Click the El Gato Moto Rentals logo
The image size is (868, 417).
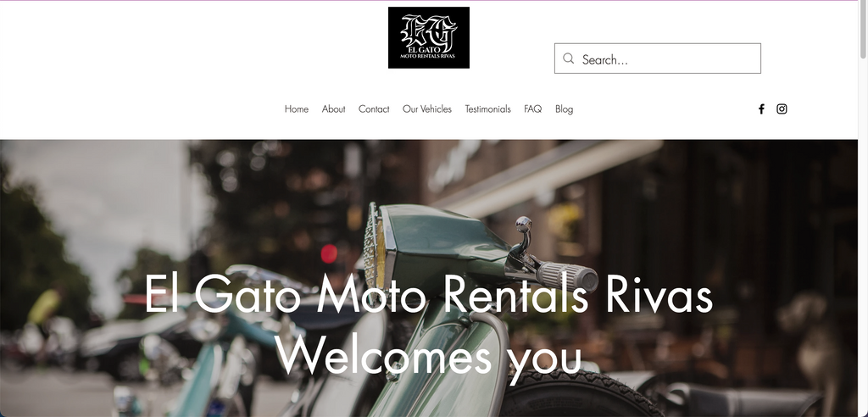[428, 37]
